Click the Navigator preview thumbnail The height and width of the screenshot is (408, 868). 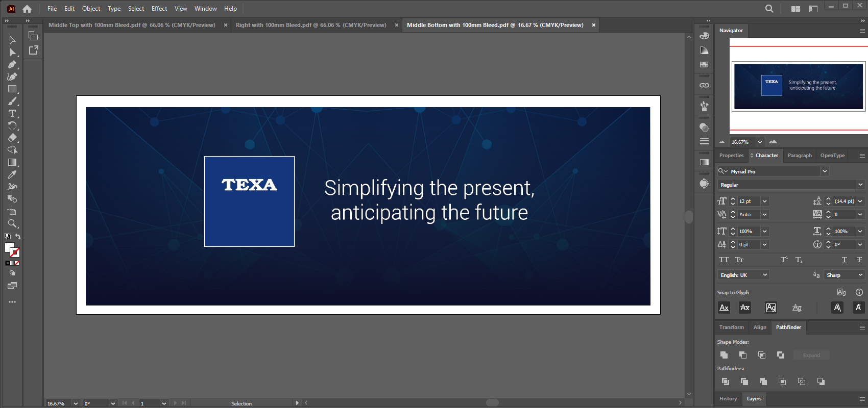(799, 86)
